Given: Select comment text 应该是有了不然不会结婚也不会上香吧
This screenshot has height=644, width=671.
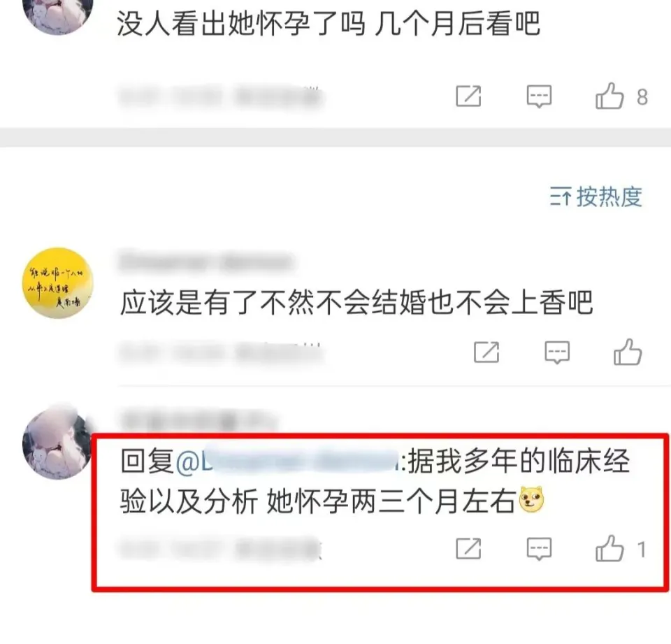Looking at the screenshot, I should [x=356, y=303].
